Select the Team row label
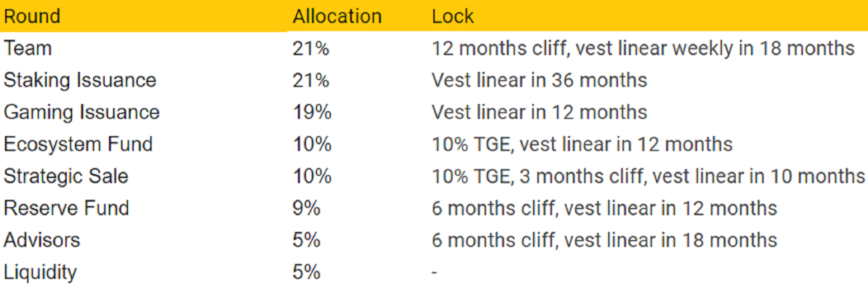Viewport: 868px width, 288px height. coord(27,48)
